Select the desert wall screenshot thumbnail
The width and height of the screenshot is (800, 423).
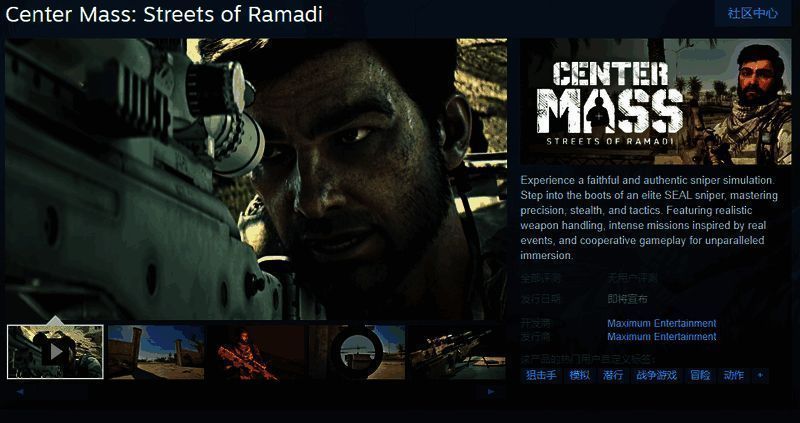click(x=156, y=352)
